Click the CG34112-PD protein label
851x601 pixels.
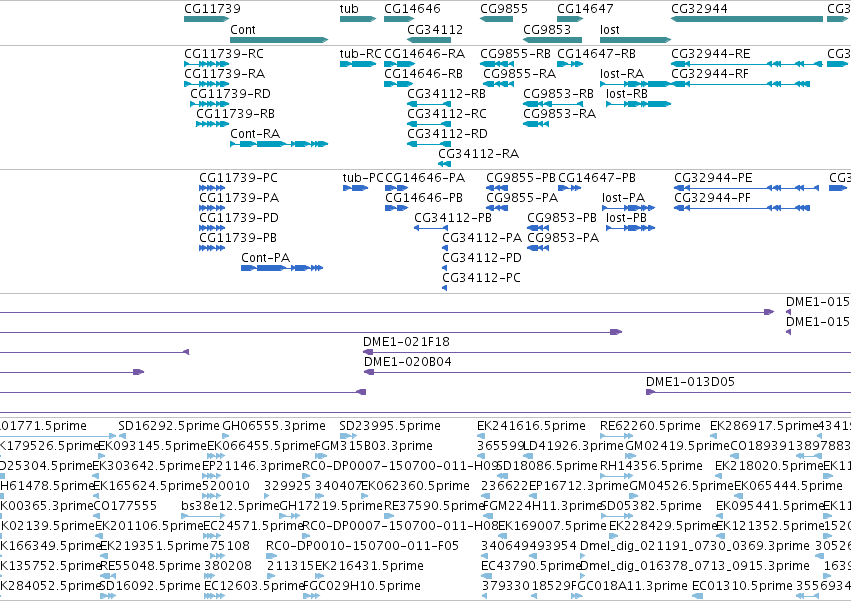[x=482, y=258]
